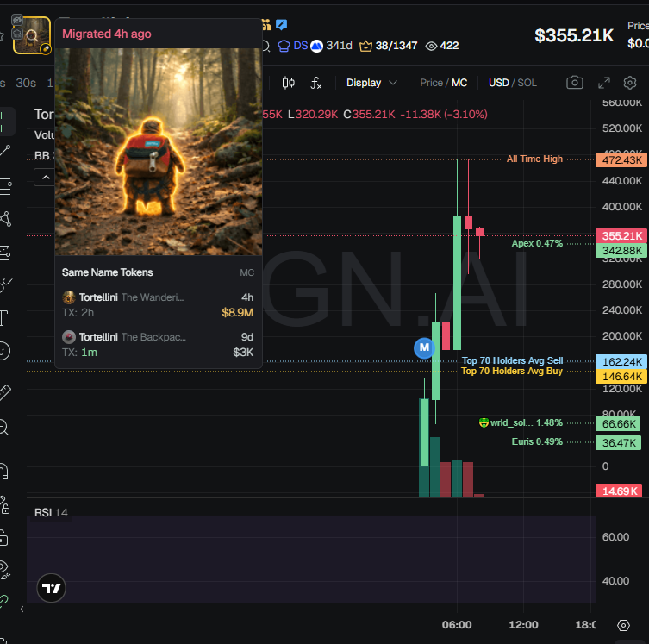Click the 355.21K current price tag
The image size is (649, 644).
[x=621, y=236]
